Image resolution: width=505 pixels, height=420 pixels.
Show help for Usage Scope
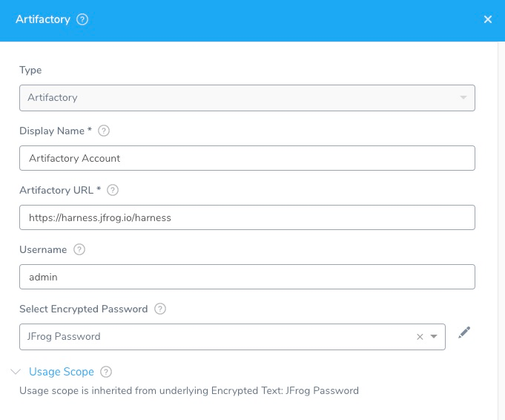pyautogui.click(x=106, y=372)
